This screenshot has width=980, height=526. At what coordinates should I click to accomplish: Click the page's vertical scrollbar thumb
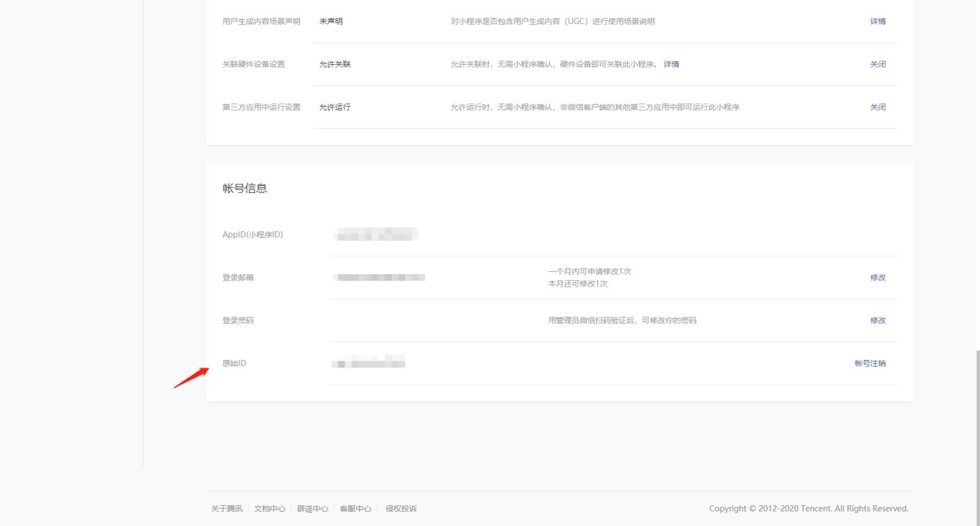click(976, 436)
